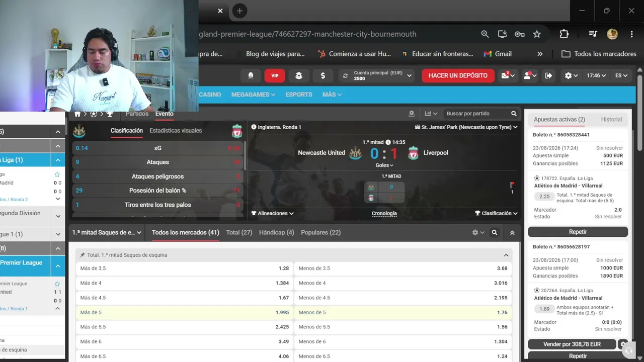The height and width of the screenshot is (362, 644).
Task: Open the statistics chart dropdown
Action: tap(431, 114)
